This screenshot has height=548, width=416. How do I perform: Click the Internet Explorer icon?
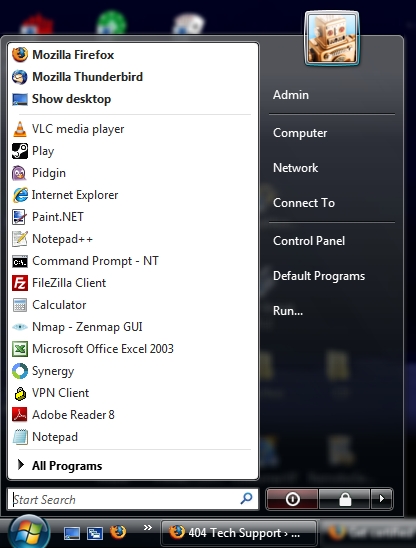tap(20, 195)
